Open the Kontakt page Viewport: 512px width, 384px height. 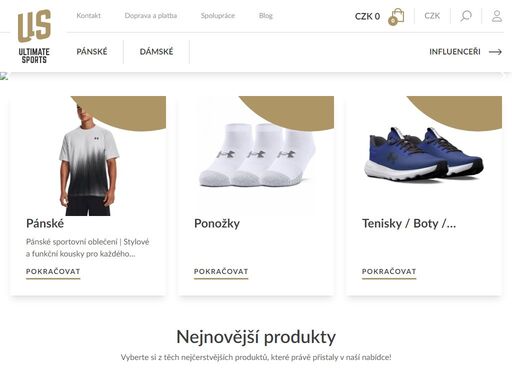(88, 15)
